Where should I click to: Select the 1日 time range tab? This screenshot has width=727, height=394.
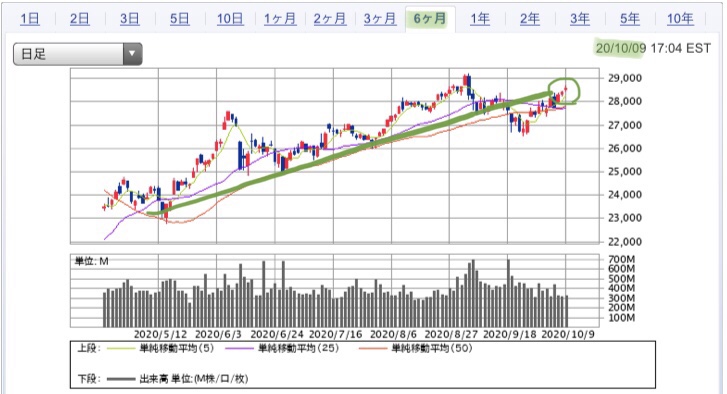pos(30,19)
